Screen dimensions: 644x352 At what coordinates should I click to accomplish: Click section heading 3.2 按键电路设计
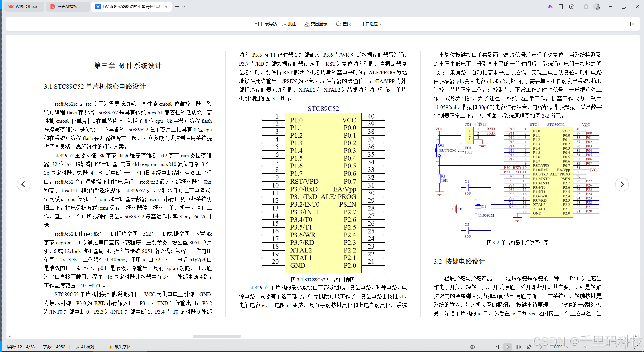459,261
